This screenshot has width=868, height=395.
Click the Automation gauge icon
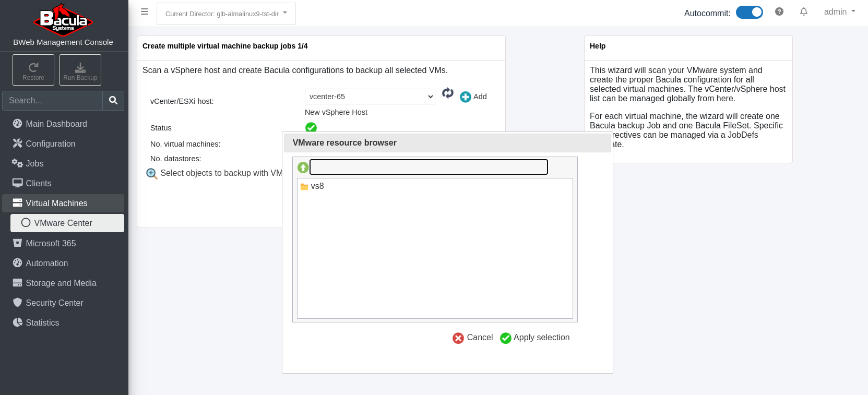pyautogui.click(x=17, y=263)
